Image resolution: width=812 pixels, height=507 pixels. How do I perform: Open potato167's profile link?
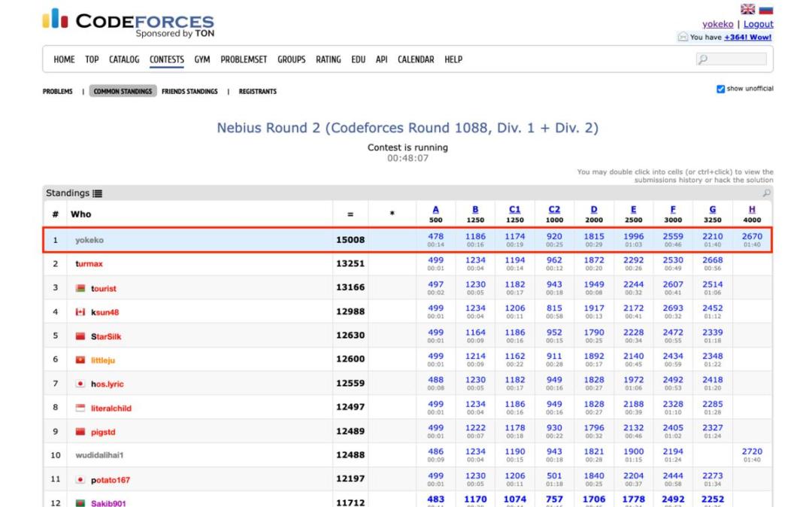pyautogui.click(x=111, y=480)
